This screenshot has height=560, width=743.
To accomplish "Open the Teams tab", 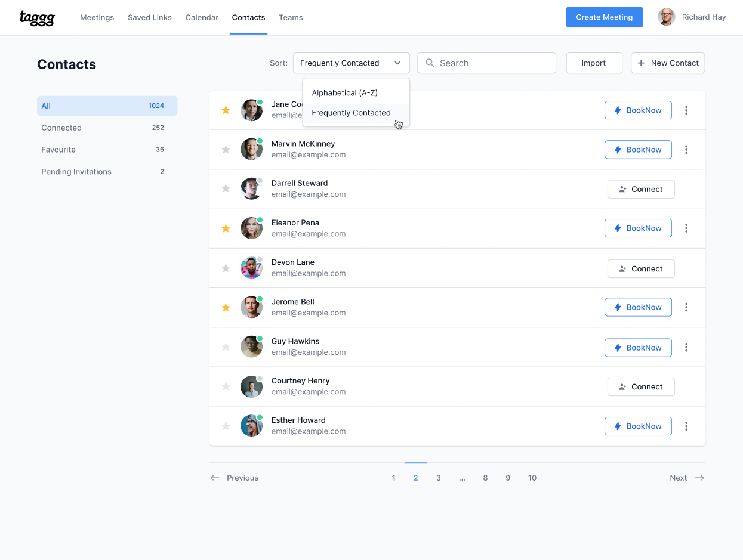I will pos(291,18).
